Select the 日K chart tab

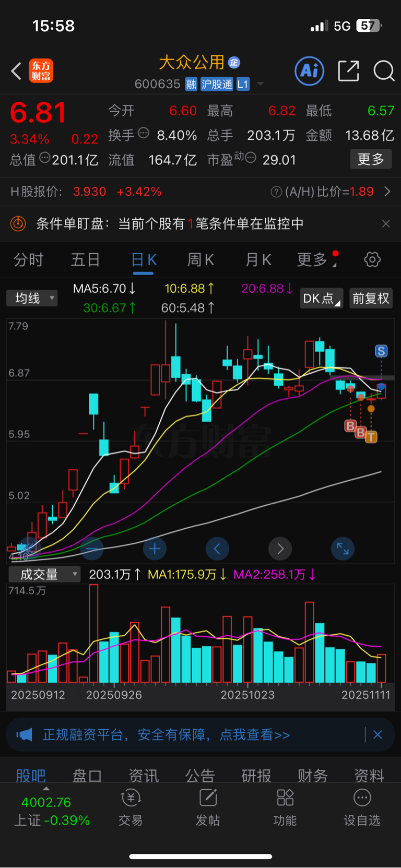pyautogui.click(x=144, y=259)
